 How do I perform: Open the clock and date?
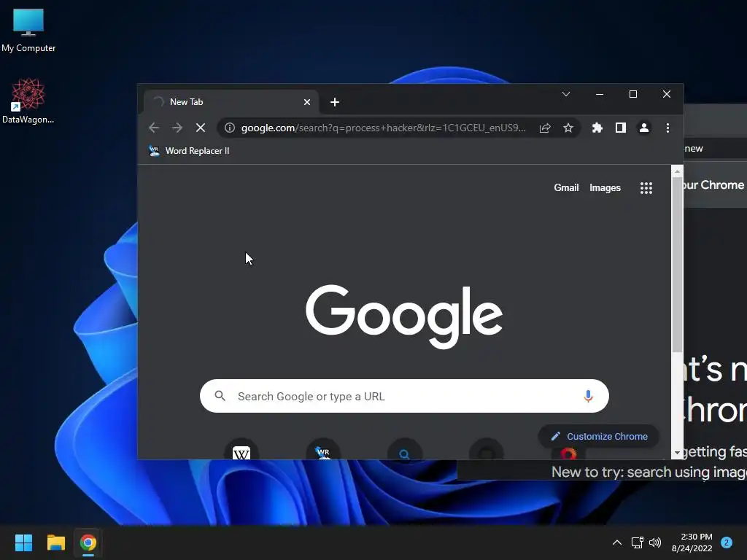(x=692, y=542)
